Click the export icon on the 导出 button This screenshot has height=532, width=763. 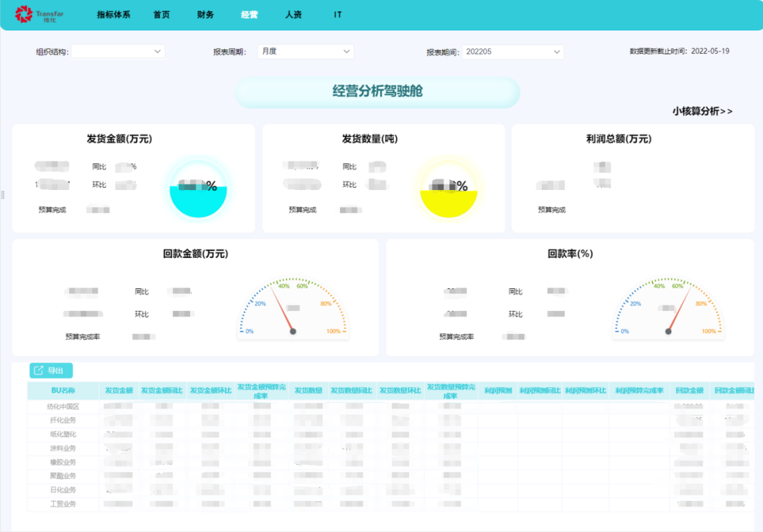[38, 370]
